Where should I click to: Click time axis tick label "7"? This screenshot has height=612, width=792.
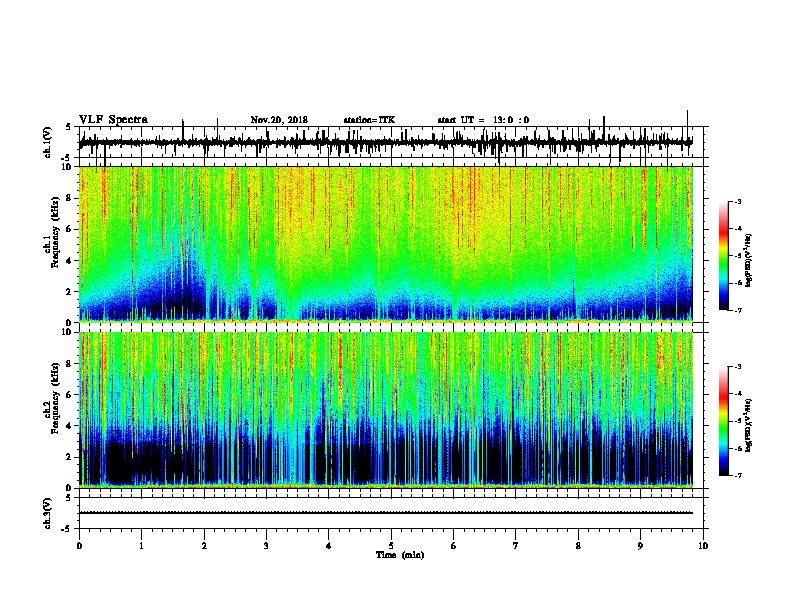(516, 546)
